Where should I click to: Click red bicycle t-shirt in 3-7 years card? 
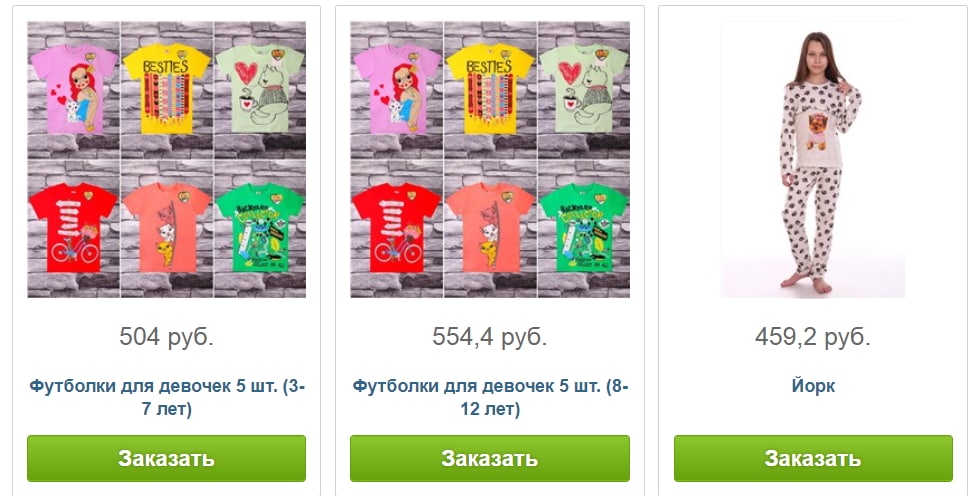pos(74,227)
